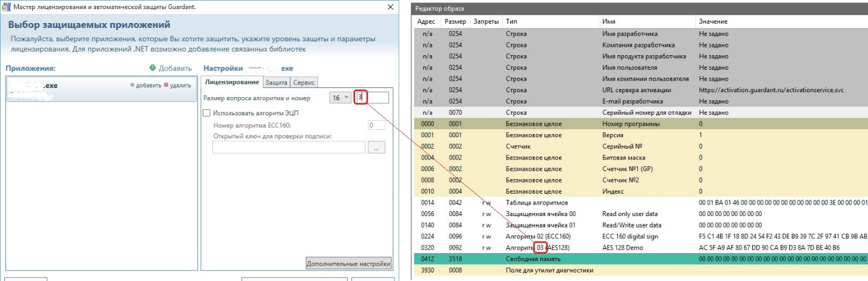Close the Guardant licensing wizard window
The image size is (868, 281).
pyautogui.click(x=390, y=7)
